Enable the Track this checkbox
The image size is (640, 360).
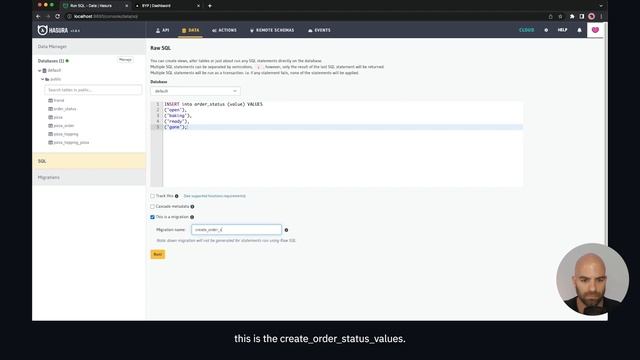coord(153,196)
